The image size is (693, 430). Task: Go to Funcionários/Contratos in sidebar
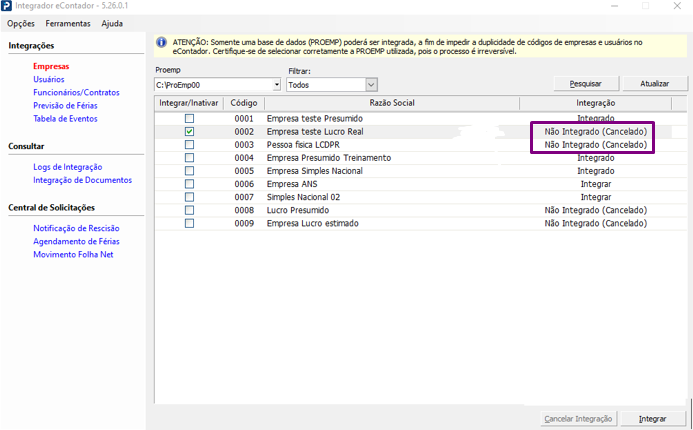tap(76, 92)
